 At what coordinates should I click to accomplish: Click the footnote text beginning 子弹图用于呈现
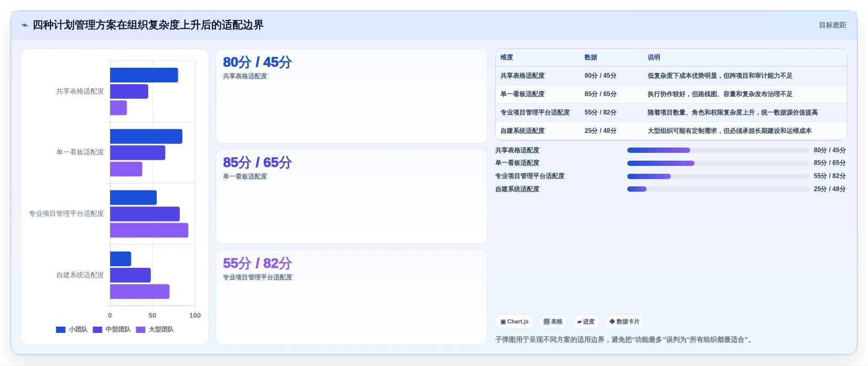[x=625, y=340]
